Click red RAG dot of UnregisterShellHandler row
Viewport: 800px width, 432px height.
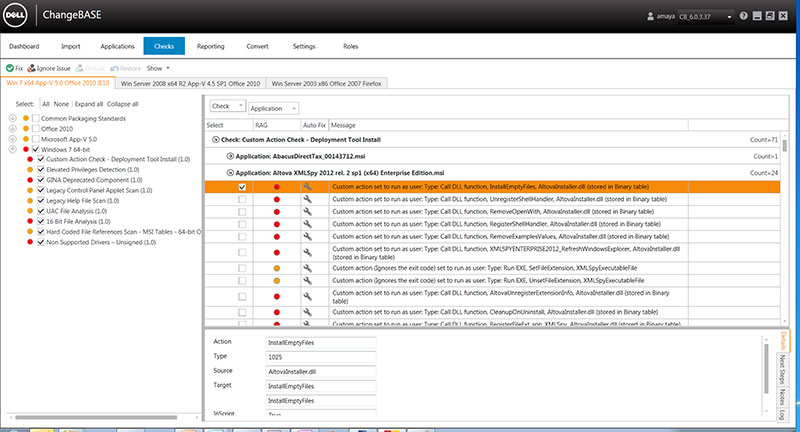click(277, 199)
